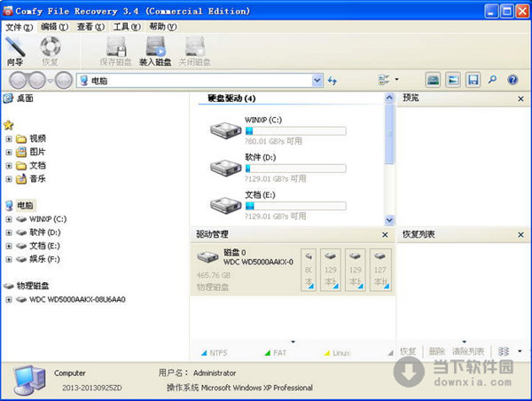This screenshot has height=401, width=532.
Task: Open search with the magnifier icon
Action: point(492,80)
